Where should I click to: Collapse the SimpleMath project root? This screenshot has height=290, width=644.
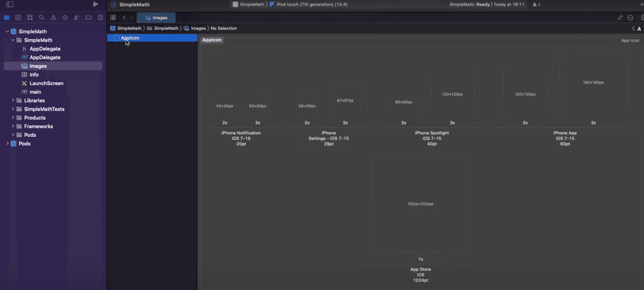[x=7, y=31]
